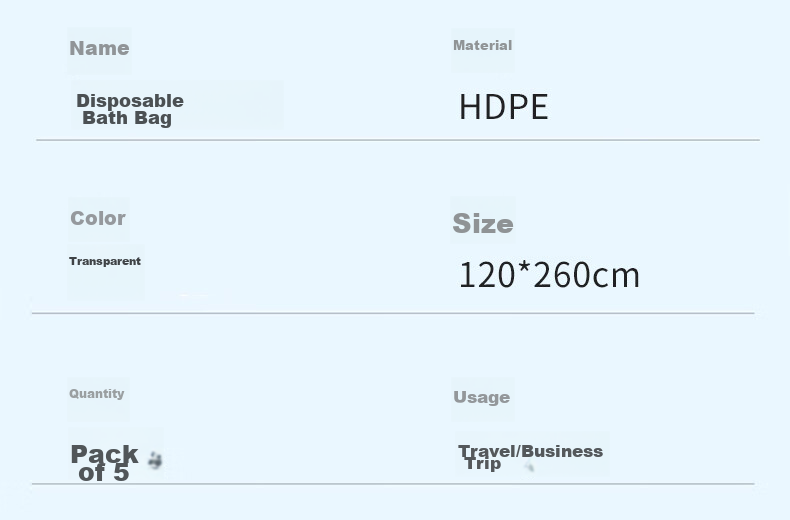
Task: Click the blurred smudge beside Pack of 5
Action: [x=155, y=460]
